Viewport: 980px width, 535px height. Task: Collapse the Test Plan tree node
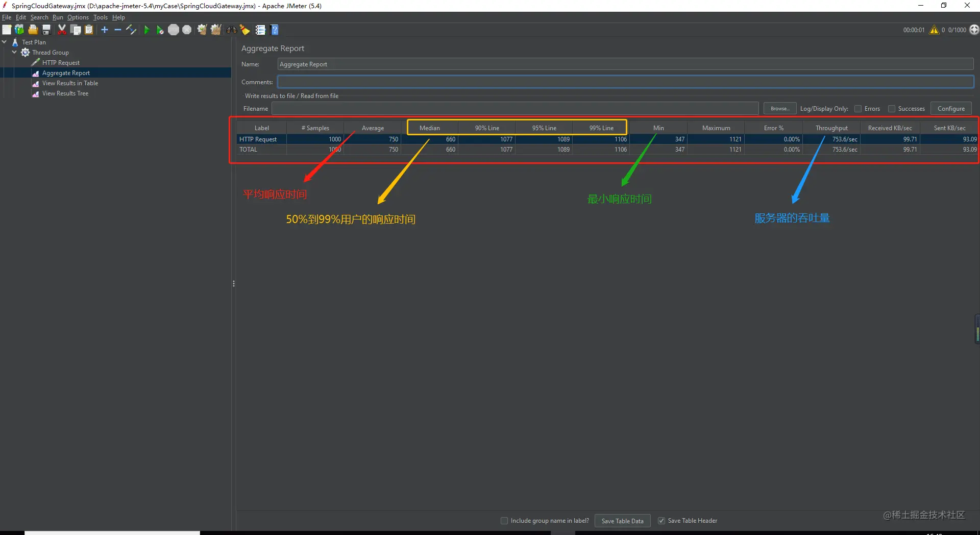tap(5, 42)
